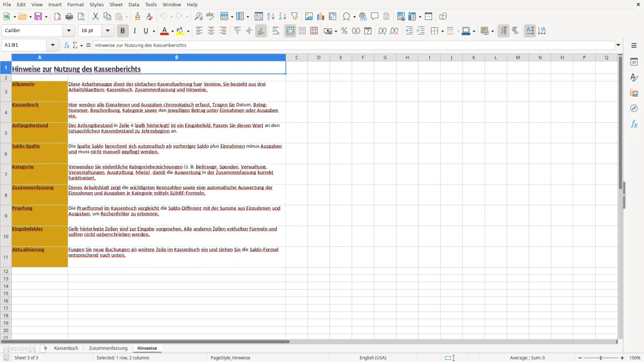644x362 pixels.
Task: Expand the Font Size dropdown
Action: click(107, 31)
